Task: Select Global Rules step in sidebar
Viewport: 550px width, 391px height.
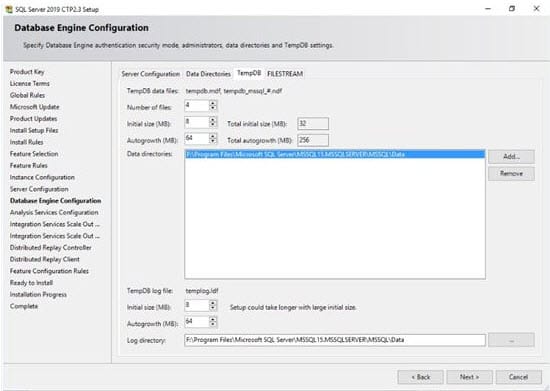Action: (x=27, y=95)
